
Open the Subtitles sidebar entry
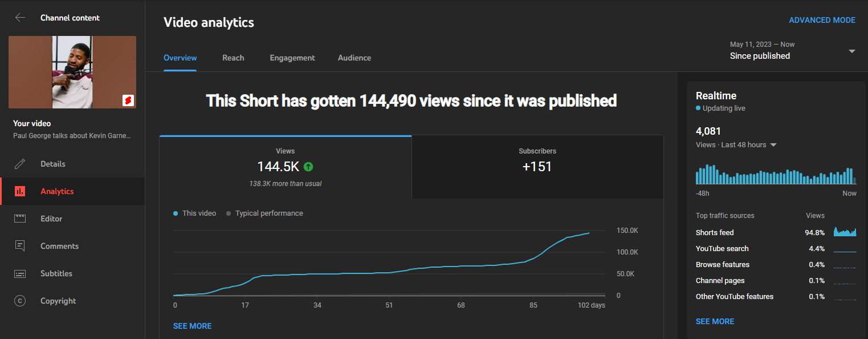pyautogui.click(x=72, y=273)
